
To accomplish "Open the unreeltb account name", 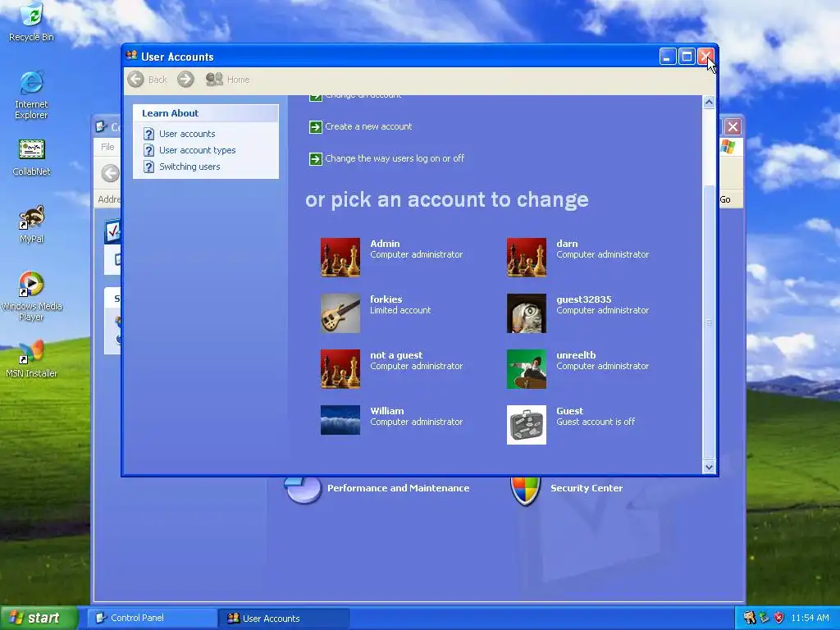I will click(576, 354).
